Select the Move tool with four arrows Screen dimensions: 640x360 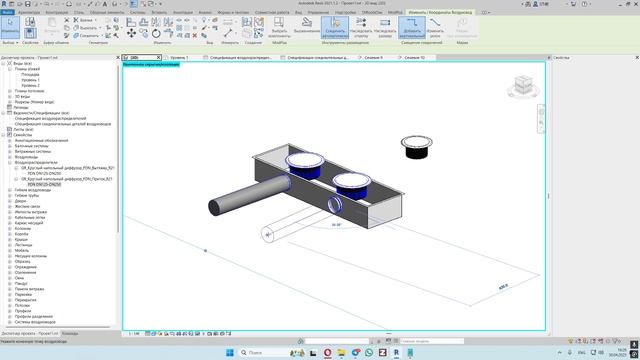131,33
